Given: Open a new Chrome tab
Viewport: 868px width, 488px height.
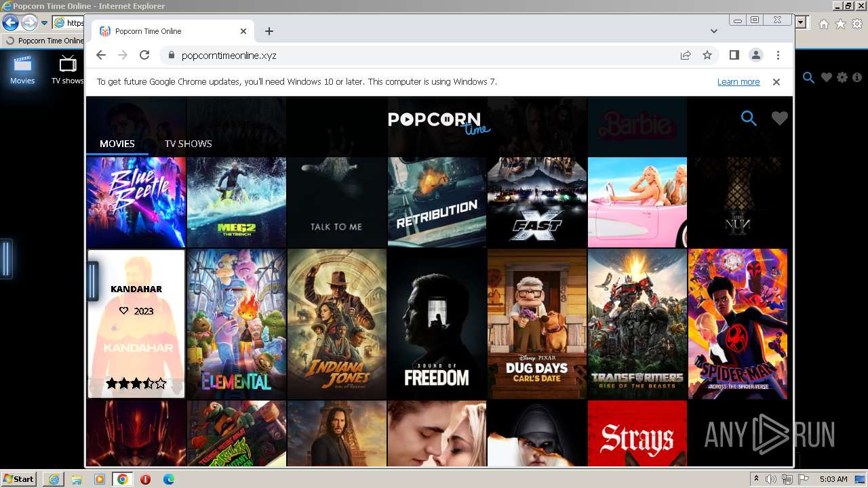Looking at the screenshot, I should pos(269,31).
